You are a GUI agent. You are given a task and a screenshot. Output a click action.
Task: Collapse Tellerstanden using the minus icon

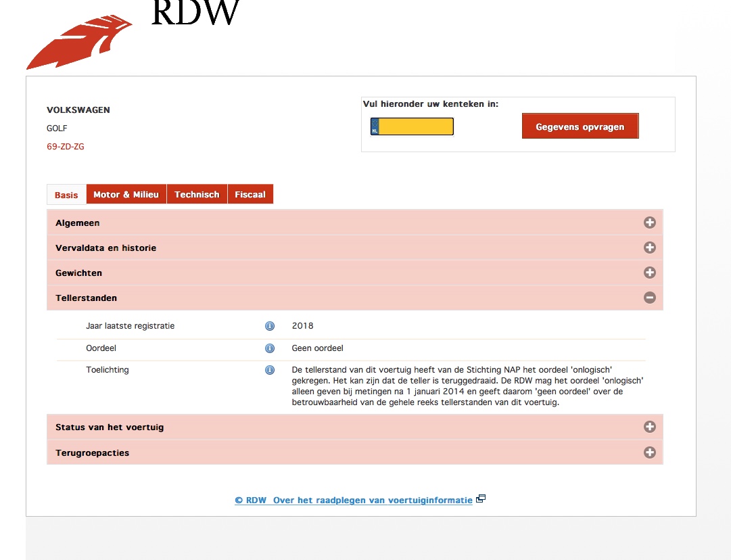[x=649, y=298]
